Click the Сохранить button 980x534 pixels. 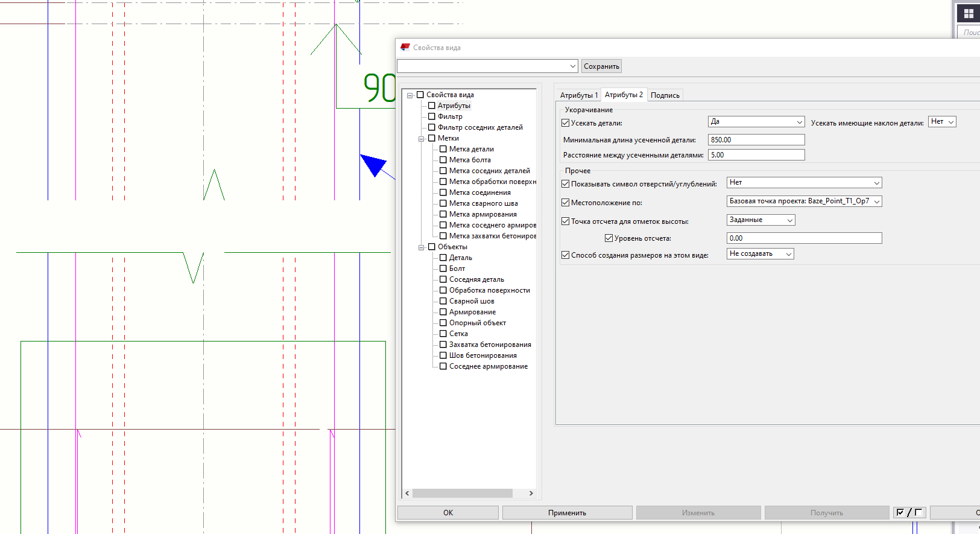coord(601,66)
